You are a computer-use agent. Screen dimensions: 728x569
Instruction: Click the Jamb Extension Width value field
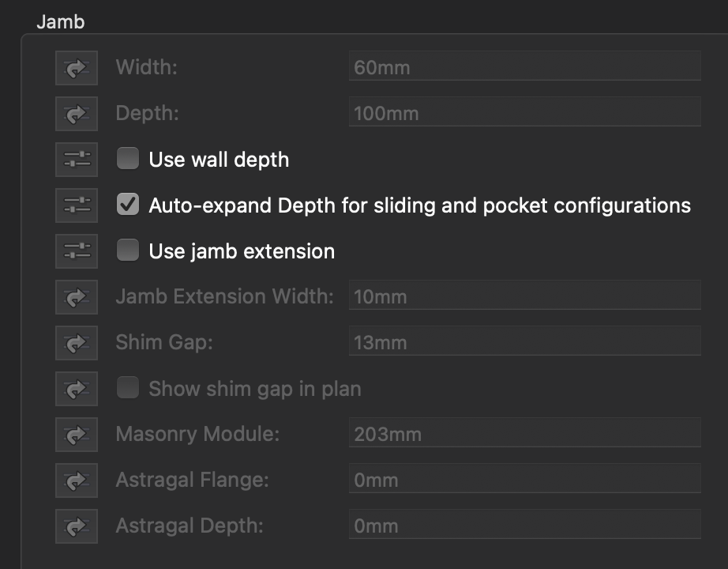point(524,296)
